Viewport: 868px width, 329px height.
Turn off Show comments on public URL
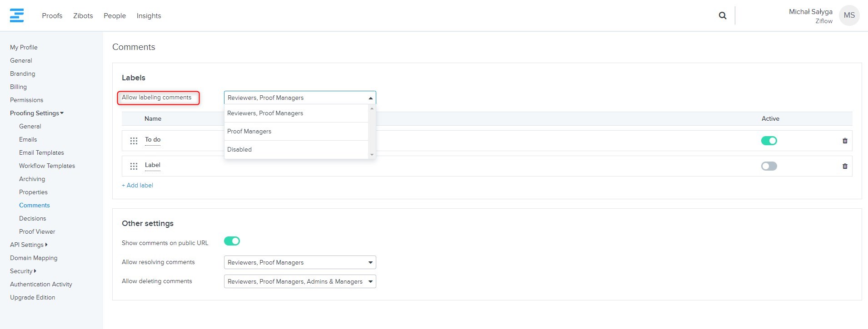point(232,241)
